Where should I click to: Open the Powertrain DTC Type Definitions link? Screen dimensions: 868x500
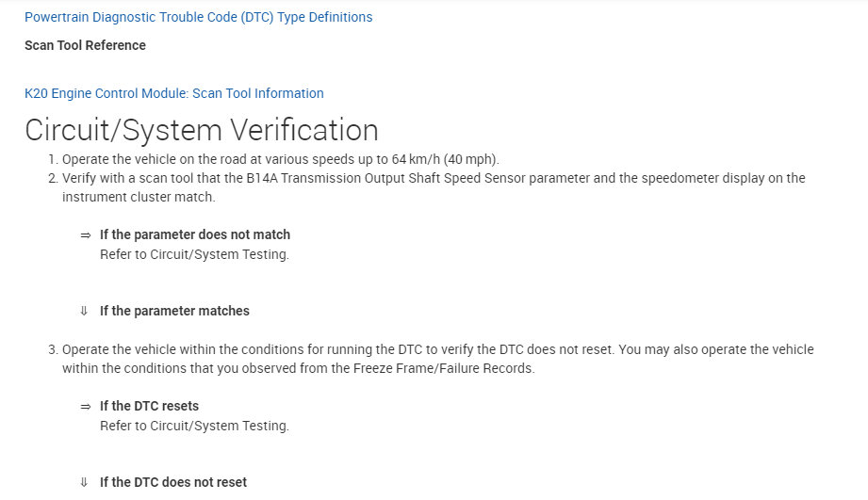coord(198,17)
